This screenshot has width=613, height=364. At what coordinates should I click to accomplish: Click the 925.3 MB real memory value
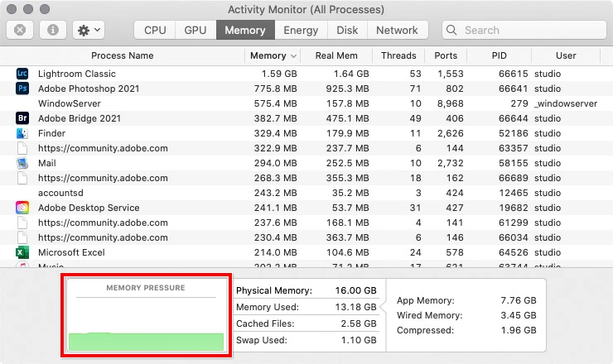(348, 89)
